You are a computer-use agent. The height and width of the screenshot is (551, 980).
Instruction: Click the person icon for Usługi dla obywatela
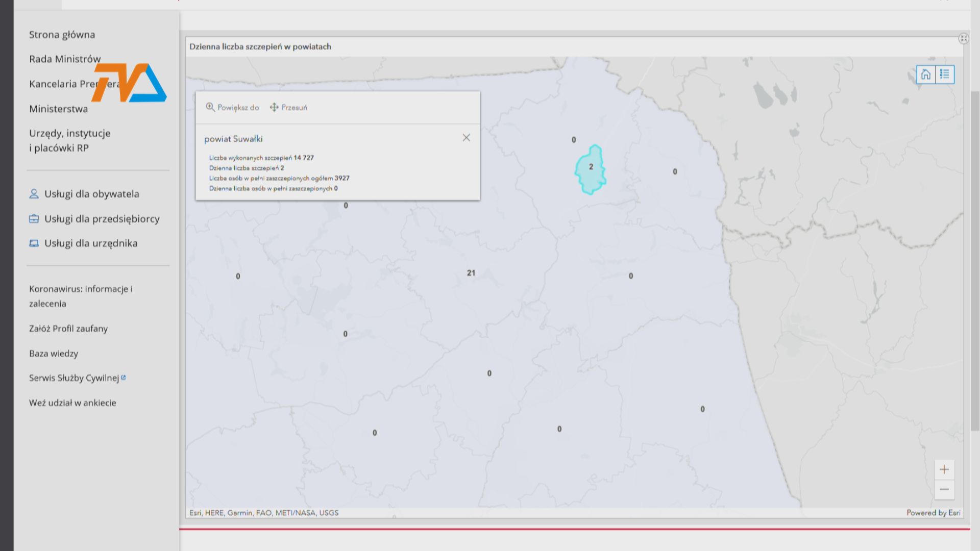[34, 194]
